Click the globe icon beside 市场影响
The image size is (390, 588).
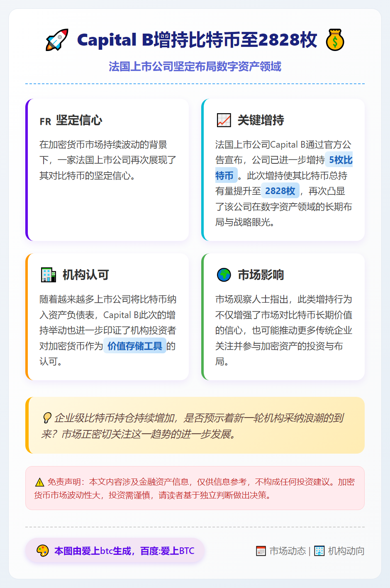pyautogui.click(x=224, y=275)
